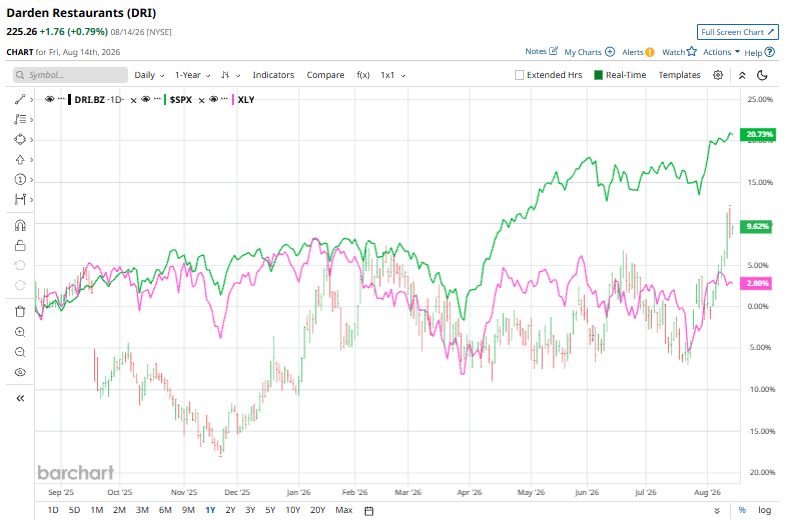Hide the DRI.BZ series eye icon
The height and width of the screenshot is (527, 787).
click(49, 99)
